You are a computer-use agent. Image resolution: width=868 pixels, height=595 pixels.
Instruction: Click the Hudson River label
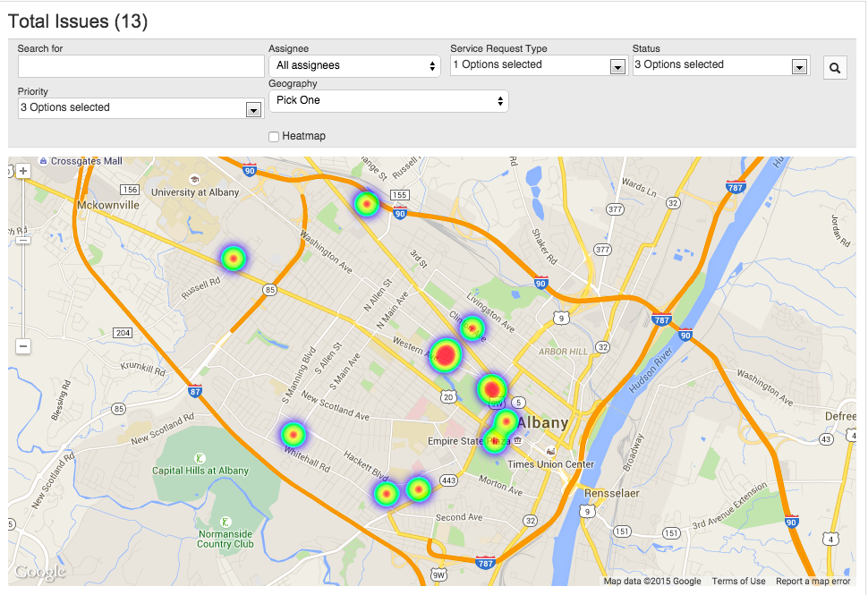tap(651, 370)
